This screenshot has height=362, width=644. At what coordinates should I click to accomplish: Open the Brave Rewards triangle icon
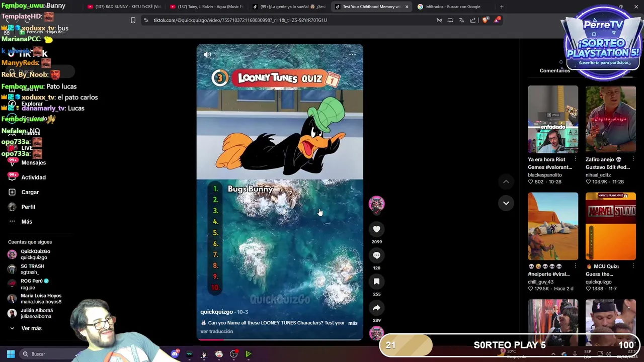tap(497, 20)
